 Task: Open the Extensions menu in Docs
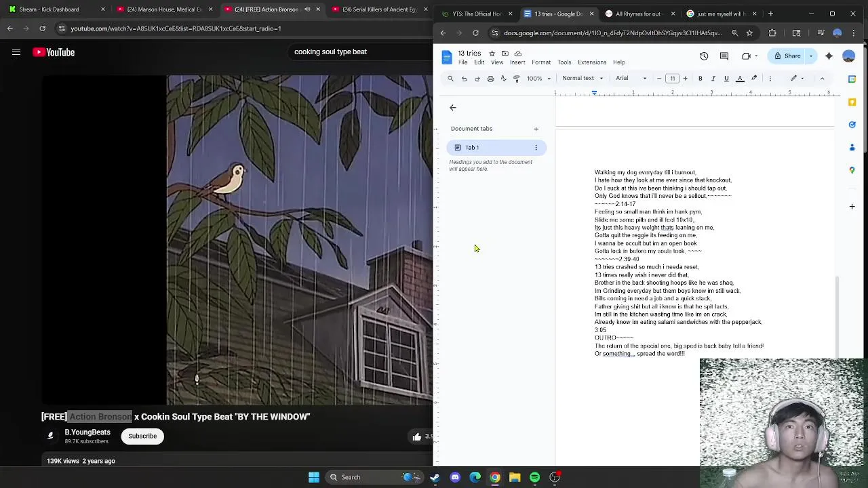pos(592,62)
